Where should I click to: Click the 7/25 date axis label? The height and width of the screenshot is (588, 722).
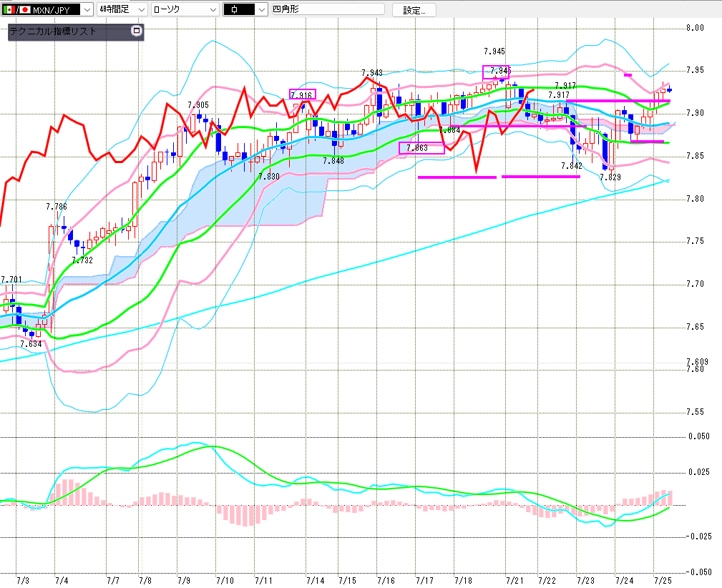[663, 580]
